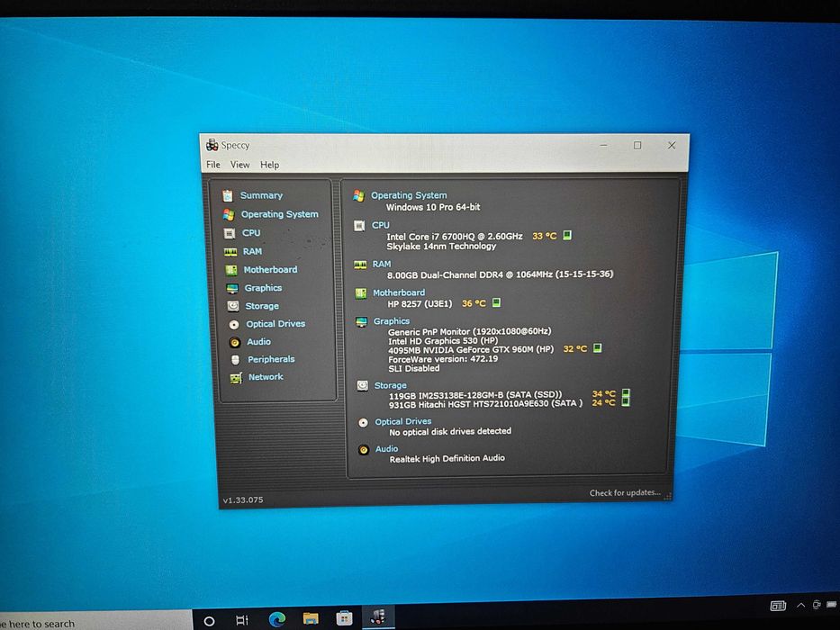Click the CPU temperature value 33 °C
Screen dimensions: 840x630
coord(545,236)
